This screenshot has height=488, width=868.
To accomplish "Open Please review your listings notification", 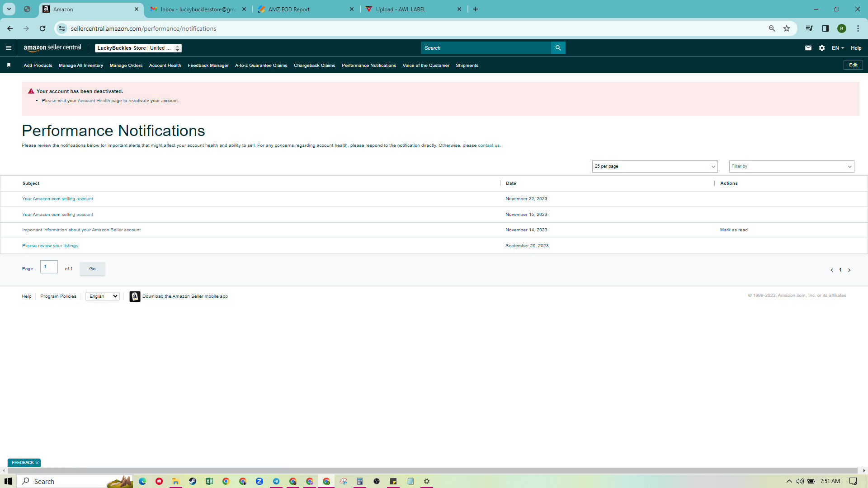I will pos(50,246).
